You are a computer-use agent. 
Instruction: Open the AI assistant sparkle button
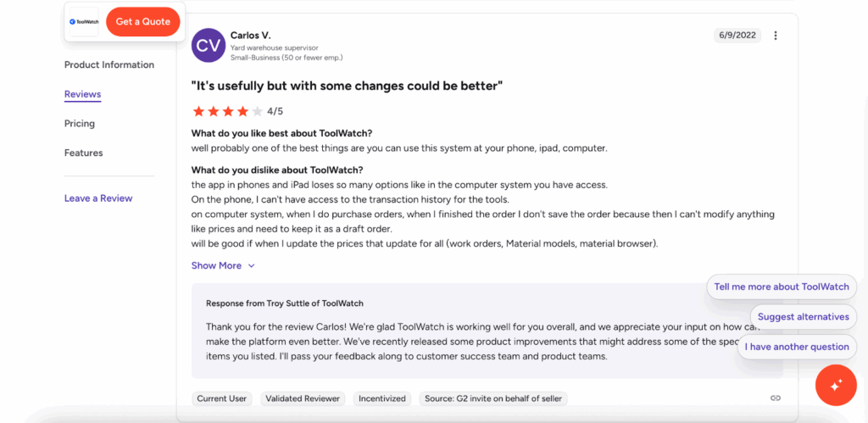pyautogui.click(x=835, y=385)
